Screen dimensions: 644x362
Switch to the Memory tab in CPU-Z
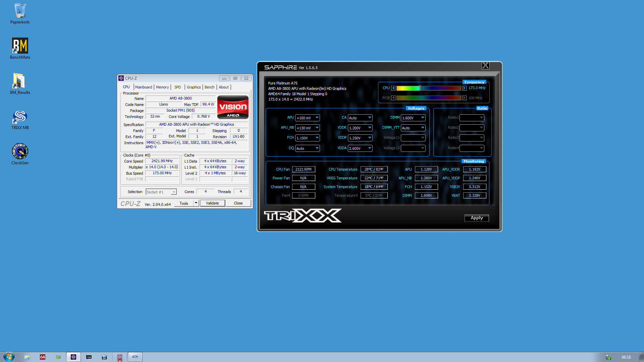(x=162, y=87)
